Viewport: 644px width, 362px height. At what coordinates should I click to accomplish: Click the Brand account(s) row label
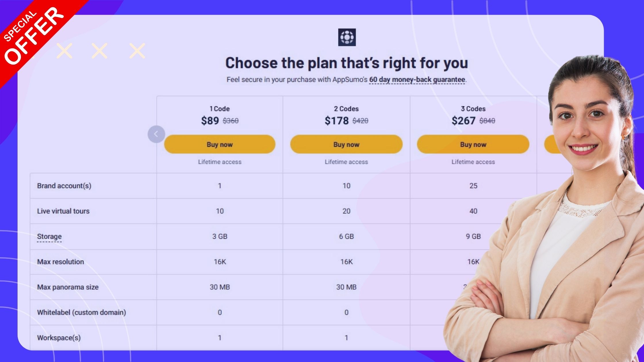(64, 186)
